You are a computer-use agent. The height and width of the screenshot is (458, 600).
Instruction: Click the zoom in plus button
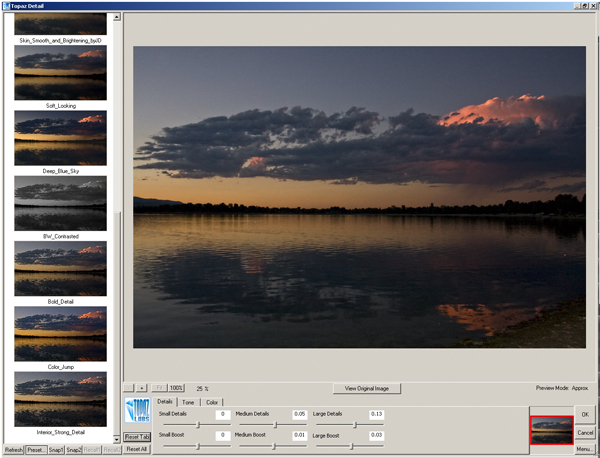coord(143,387)
